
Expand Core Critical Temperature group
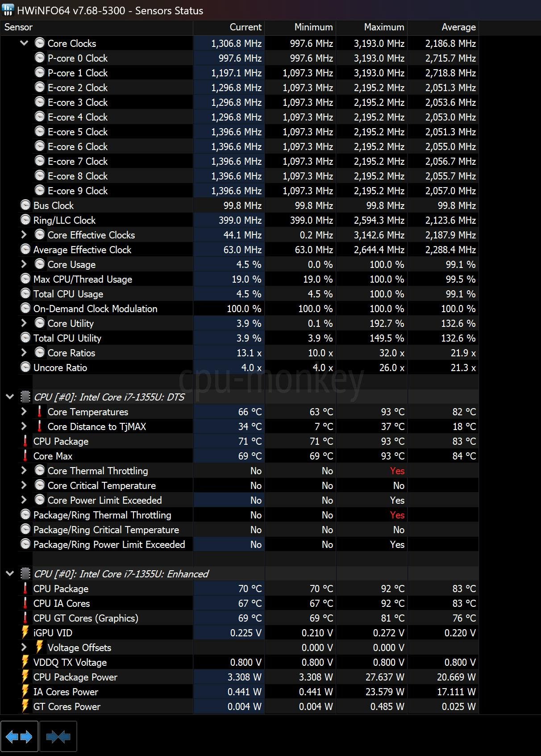coord(24,485)
